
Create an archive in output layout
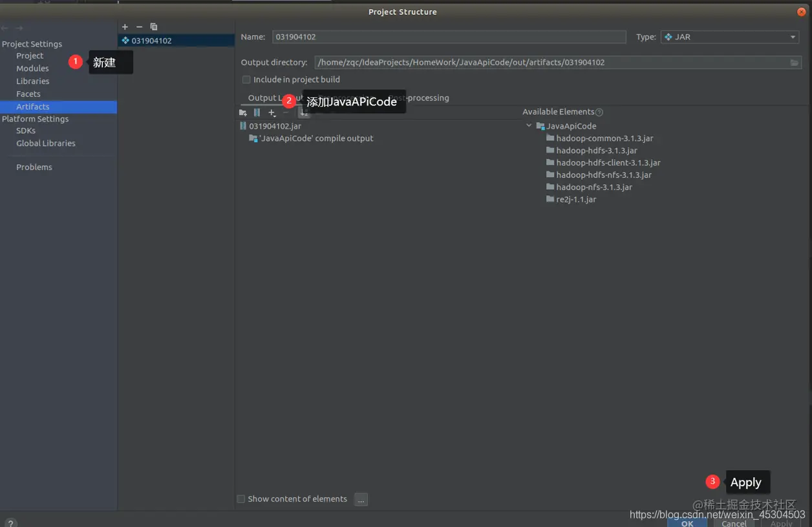(257, 113)
